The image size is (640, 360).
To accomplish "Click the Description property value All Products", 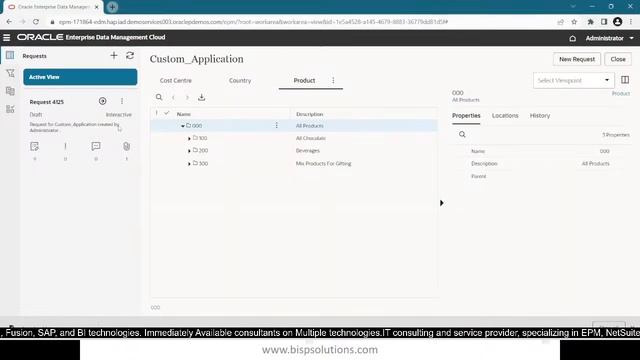I will click(596, 163).
